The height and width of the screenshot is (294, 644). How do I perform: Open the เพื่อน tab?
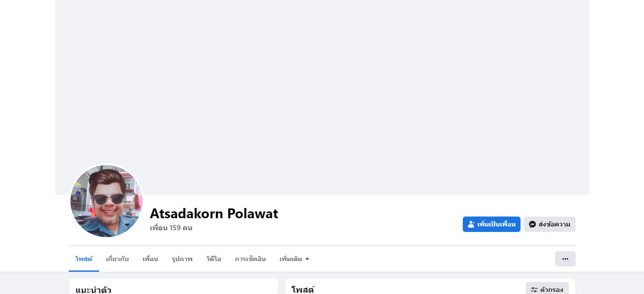(150, 259)
